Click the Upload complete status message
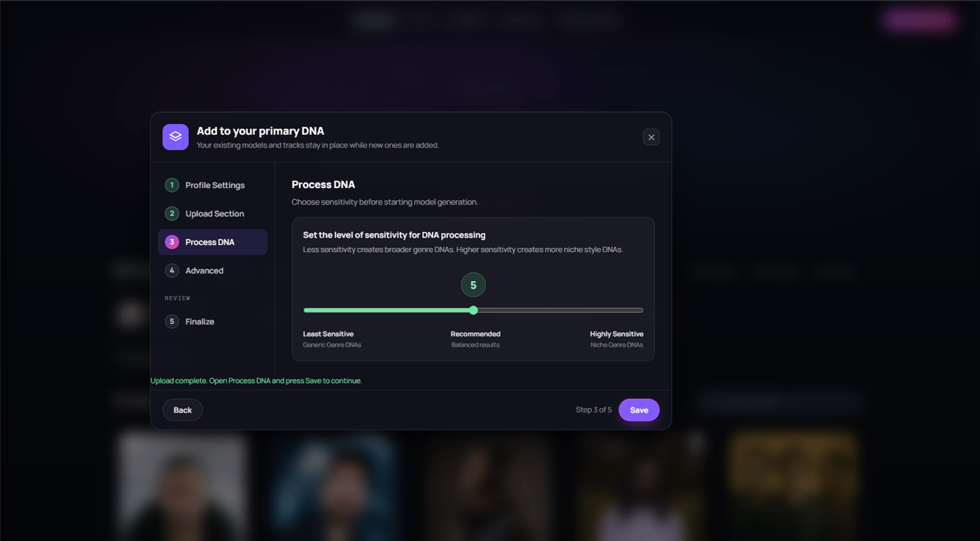This screenshot has height=541, width=980. (256, 381)
